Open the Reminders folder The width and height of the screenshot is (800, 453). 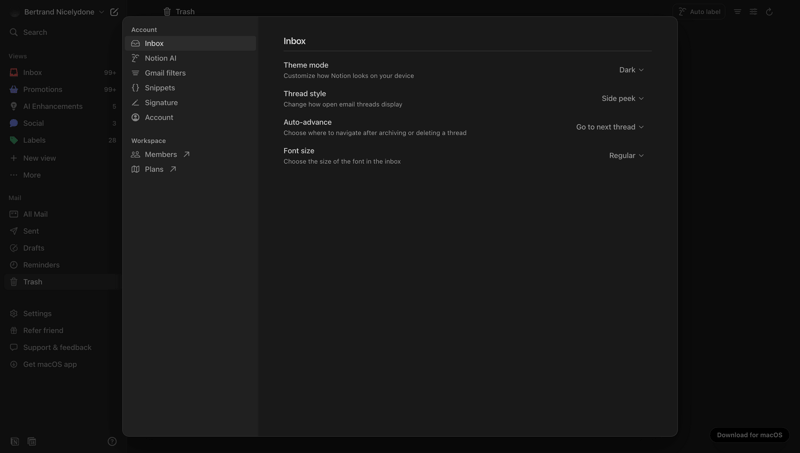61,265
